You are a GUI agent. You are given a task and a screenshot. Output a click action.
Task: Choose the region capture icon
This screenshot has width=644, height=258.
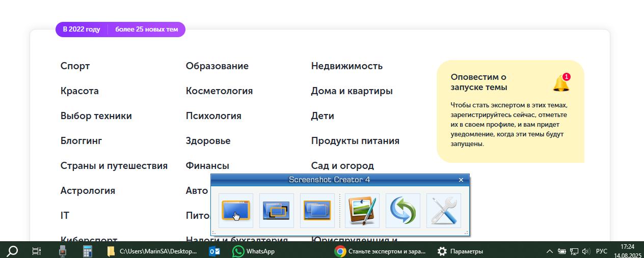277,210
